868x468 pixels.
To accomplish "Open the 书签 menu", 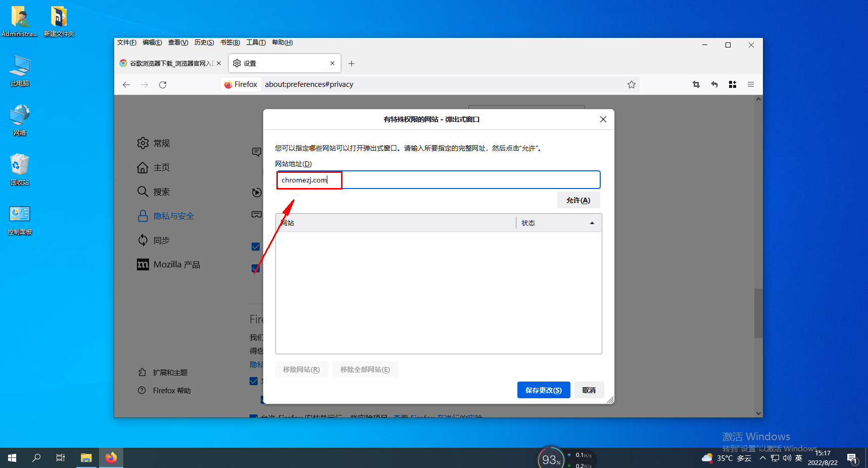I will click(x=230, y=42).
